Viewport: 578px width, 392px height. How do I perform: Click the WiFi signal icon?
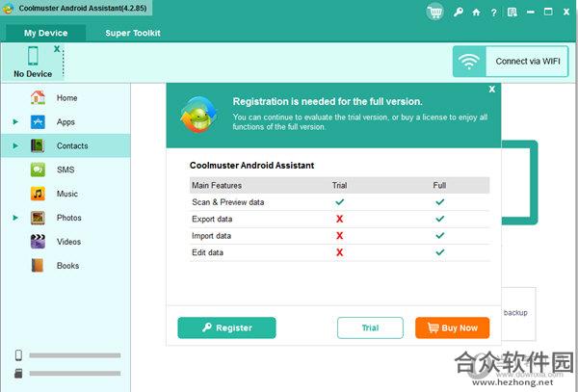[x=469, y=62]
